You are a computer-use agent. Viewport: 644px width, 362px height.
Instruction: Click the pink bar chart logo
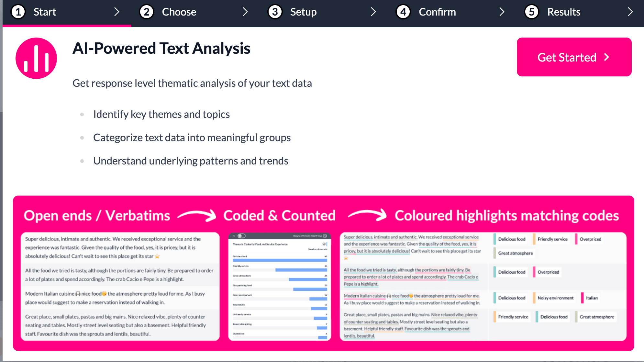coord(36,58)
